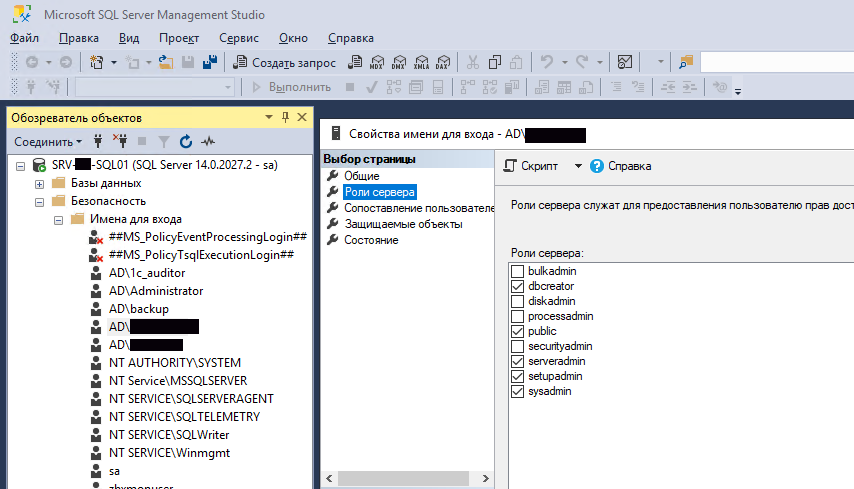Click the New Project toolbar icon
This screenshot has width=854, height=489.
96,63
